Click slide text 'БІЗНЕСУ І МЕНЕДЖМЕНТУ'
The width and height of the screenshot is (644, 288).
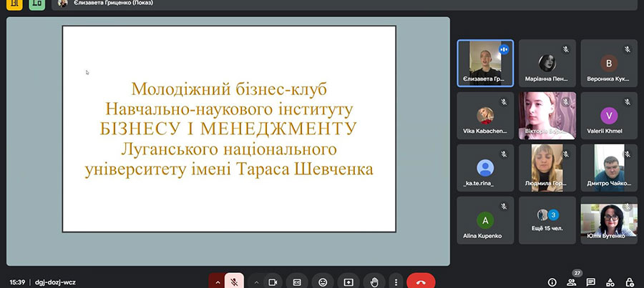click(228, 129)
